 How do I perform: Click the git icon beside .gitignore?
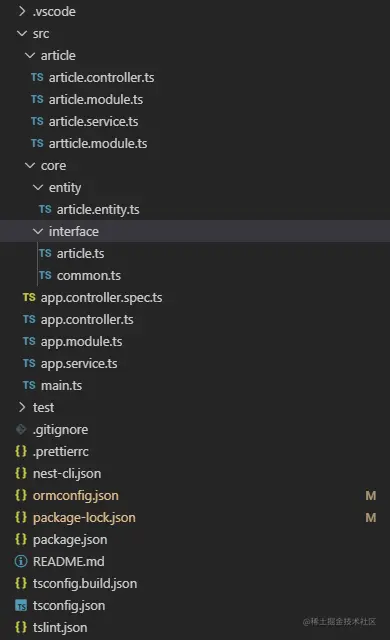pos(21,429)
